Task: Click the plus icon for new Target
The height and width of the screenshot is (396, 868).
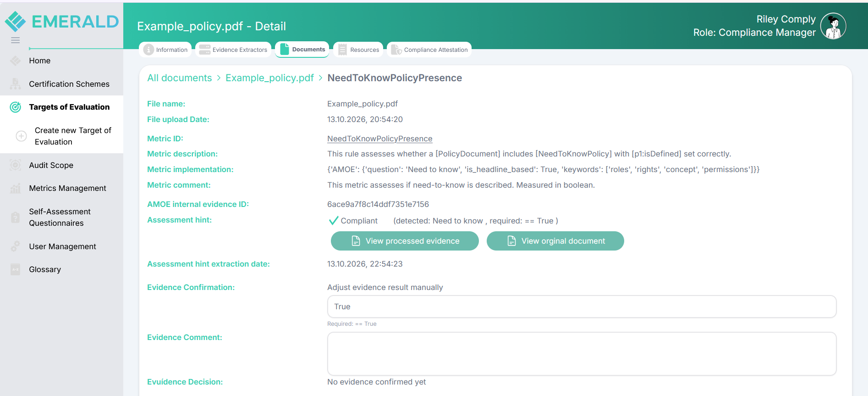Action: tap(21, 136)
